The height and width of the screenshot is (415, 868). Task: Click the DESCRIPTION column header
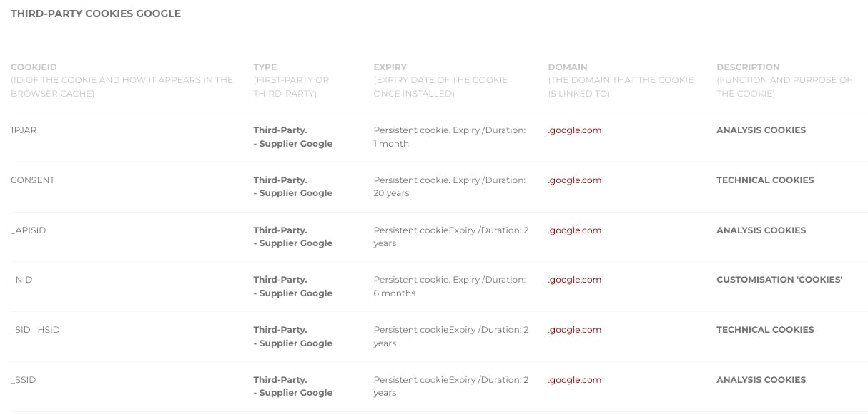pyautogui.click(x=748, y=67)
